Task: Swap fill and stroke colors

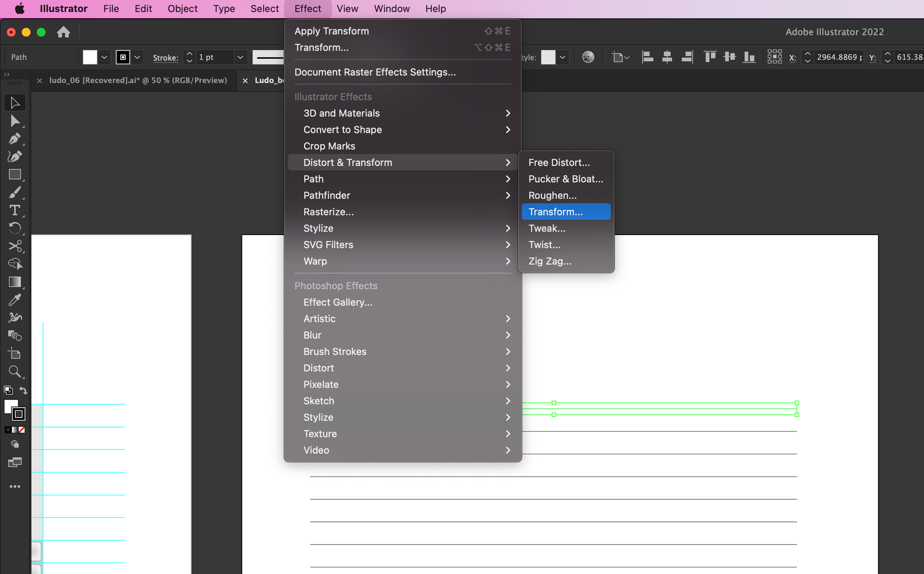Action: (23, 390)
